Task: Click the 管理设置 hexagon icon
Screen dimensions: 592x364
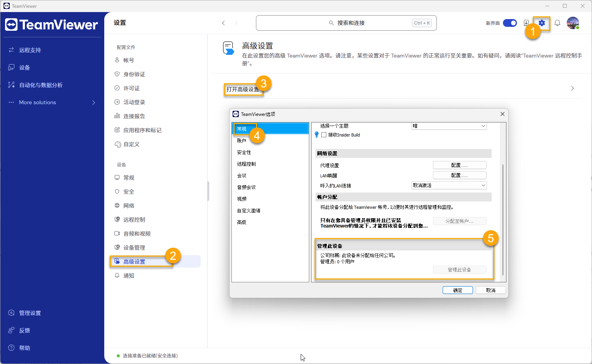Action: (x=11, y=313)
